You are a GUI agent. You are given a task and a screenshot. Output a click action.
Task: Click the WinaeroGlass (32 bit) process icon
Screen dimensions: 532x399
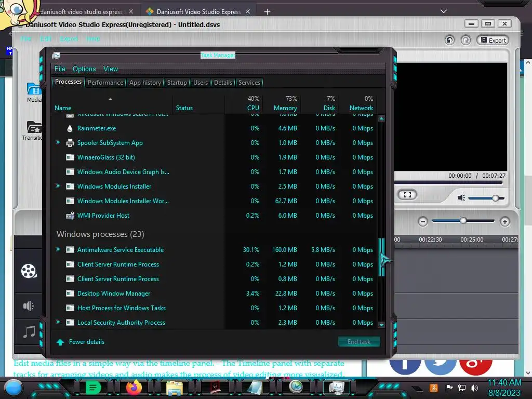[x=70, y=157]
